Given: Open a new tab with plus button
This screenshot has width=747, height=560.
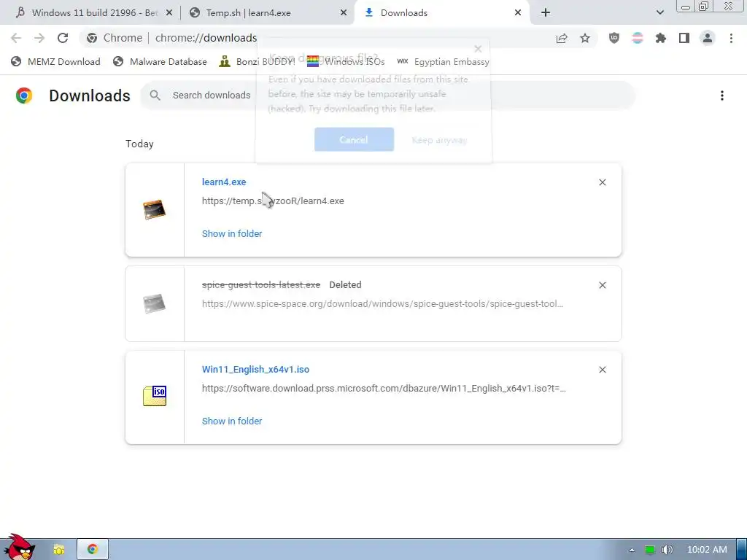Looking at the screenshot, I should click(x=546, y=13).
